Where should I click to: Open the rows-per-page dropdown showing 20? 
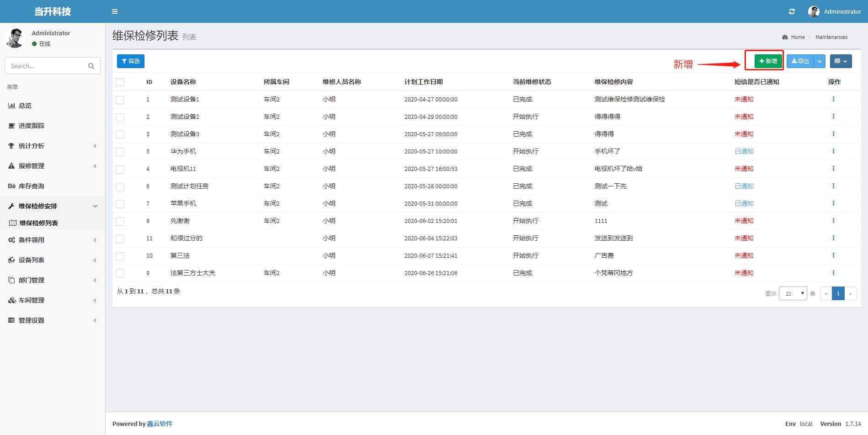[x=793, y=294]
